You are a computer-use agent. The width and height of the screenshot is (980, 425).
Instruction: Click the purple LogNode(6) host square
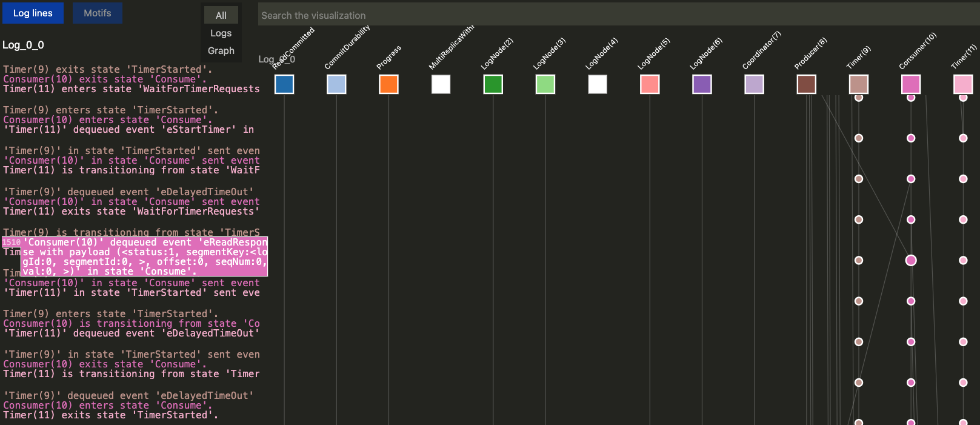(702, 84)
